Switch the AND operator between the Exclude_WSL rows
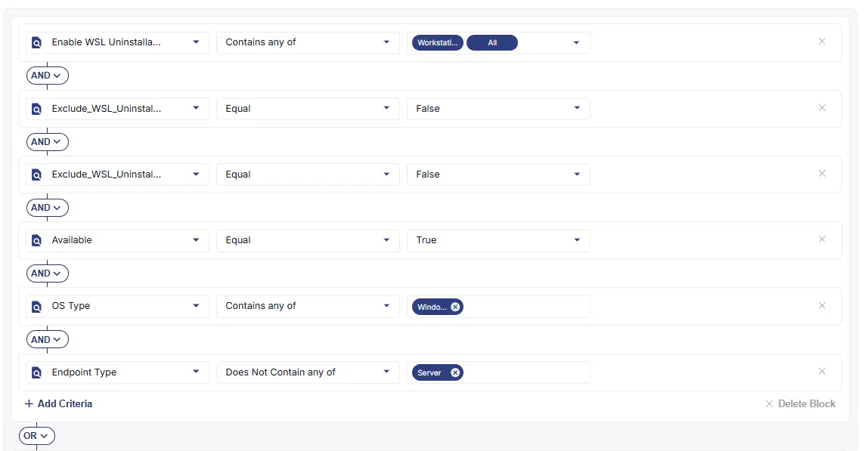Viewport: 868px width, 451px height. click(x=47, y=142)
